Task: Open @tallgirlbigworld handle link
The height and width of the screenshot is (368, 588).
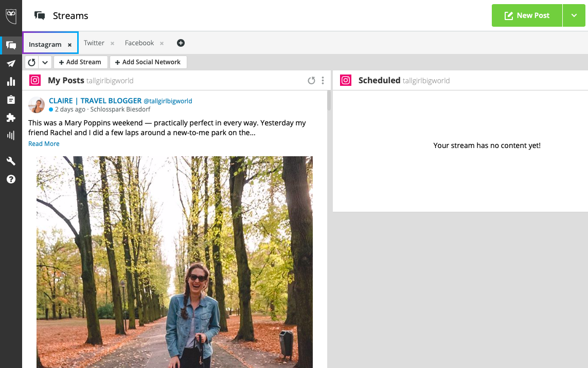Action: 168,101
